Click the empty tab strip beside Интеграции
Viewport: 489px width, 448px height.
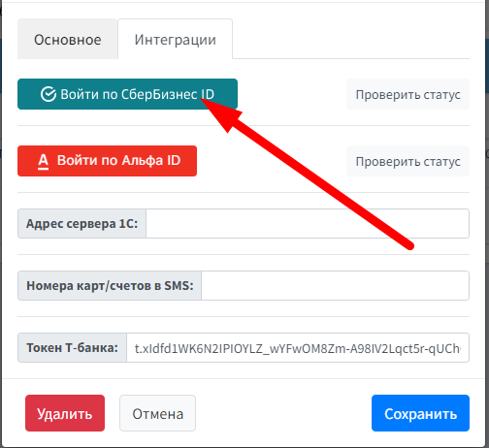click(x=351, y=39)
